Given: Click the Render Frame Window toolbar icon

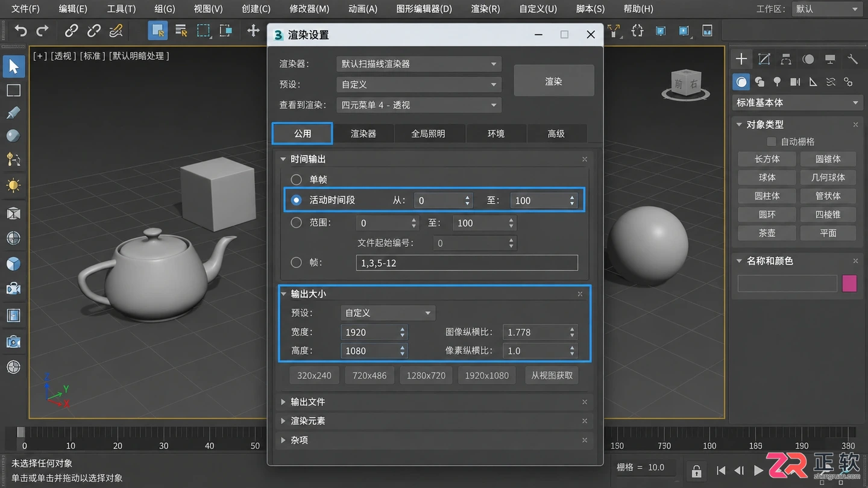Looking at the screenshot, I should [707, 30].
